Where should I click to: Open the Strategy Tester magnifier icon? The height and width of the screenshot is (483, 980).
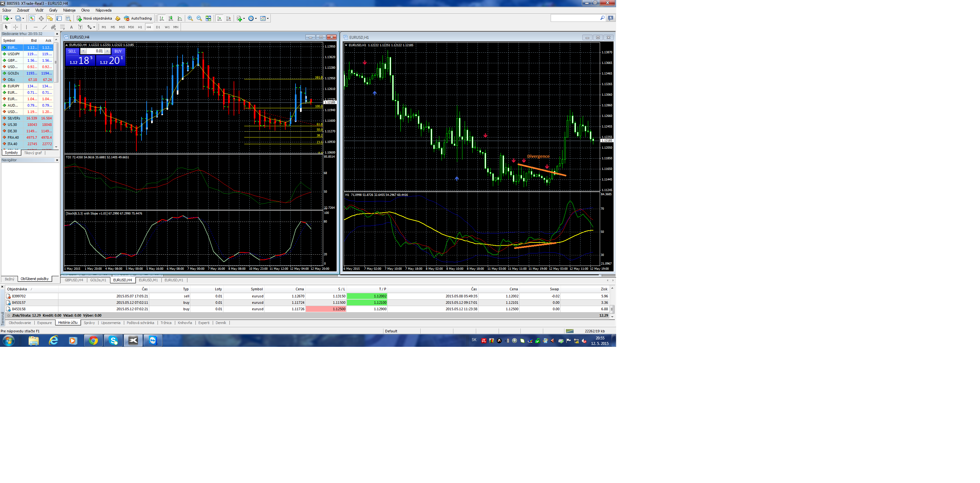coord(68,18)
